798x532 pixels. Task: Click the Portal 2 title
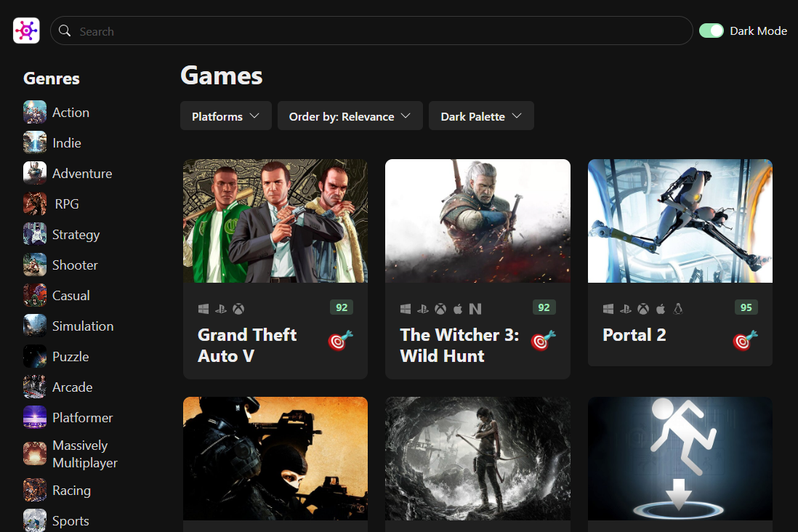tap(634, 335)
